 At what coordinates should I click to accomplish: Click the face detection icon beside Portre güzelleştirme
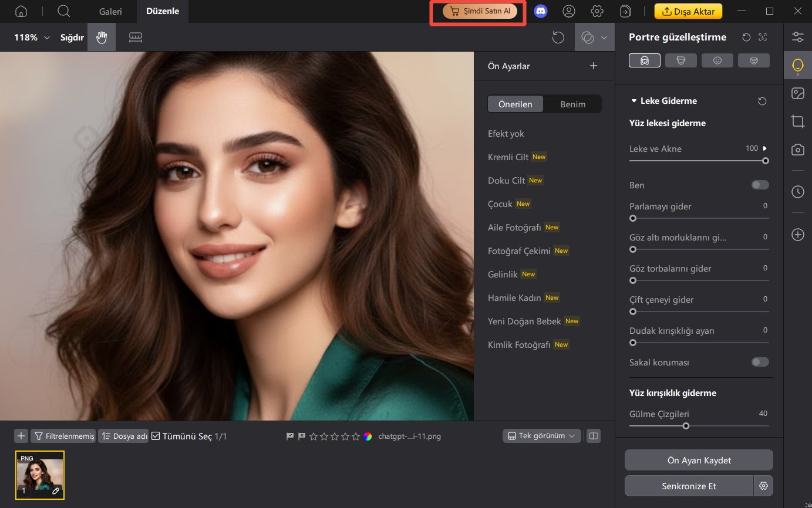coord(763,36)
